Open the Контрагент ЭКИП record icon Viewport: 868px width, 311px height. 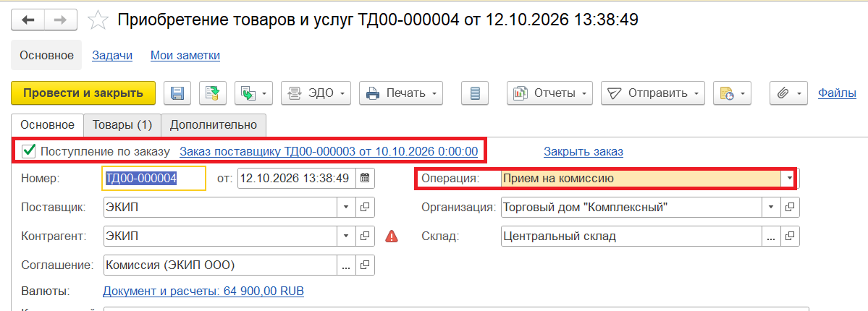pos(365,237)
